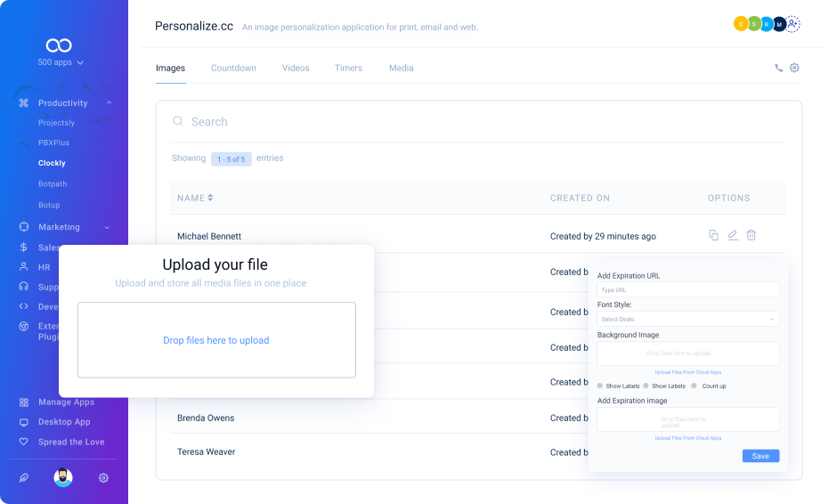This screenshot has width=837, height=504.
Task: Open sidebar settings gear at bottom left
Action: (103, 478)
